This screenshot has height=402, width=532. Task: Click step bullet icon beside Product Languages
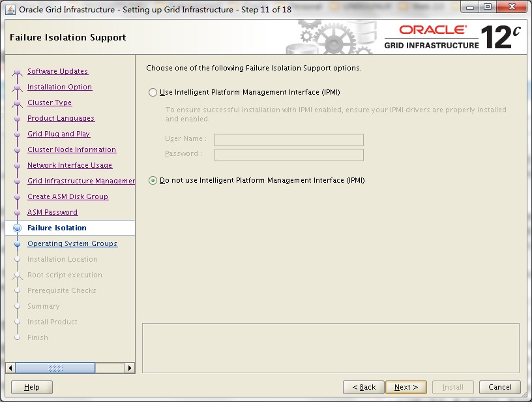pyautogui.click(x=18, y=119)
